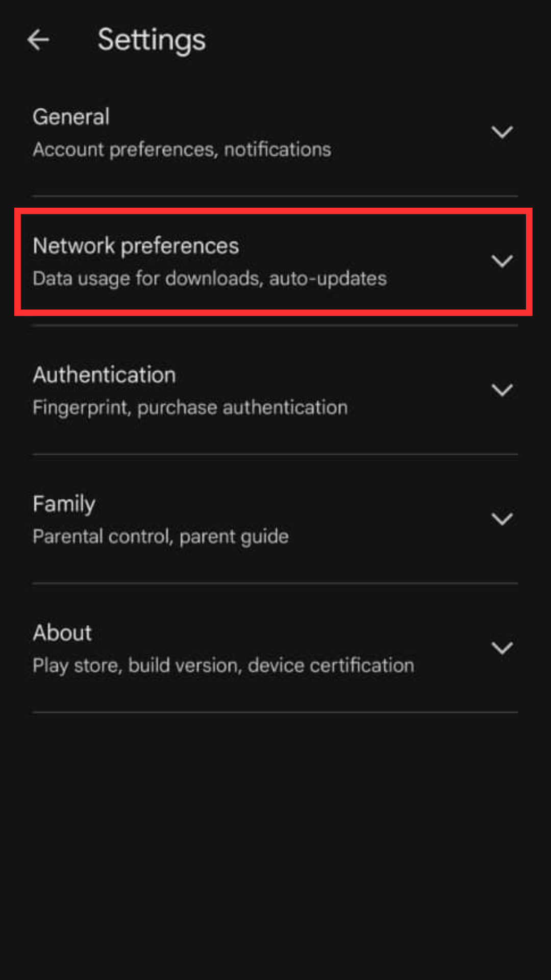Click the Settings page title

pyautogui.click(x=152, y=40)
